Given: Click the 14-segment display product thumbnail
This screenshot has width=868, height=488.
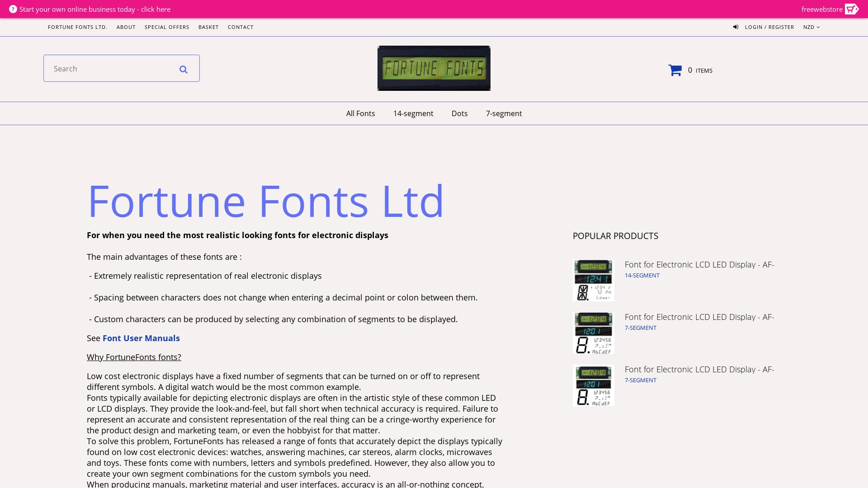Looking at the screenshot, I should [593, 280].
